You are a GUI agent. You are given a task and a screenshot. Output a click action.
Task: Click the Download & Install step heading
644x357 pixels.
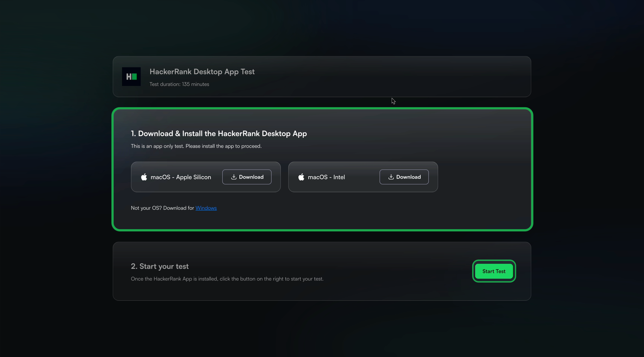click(219, 134)
